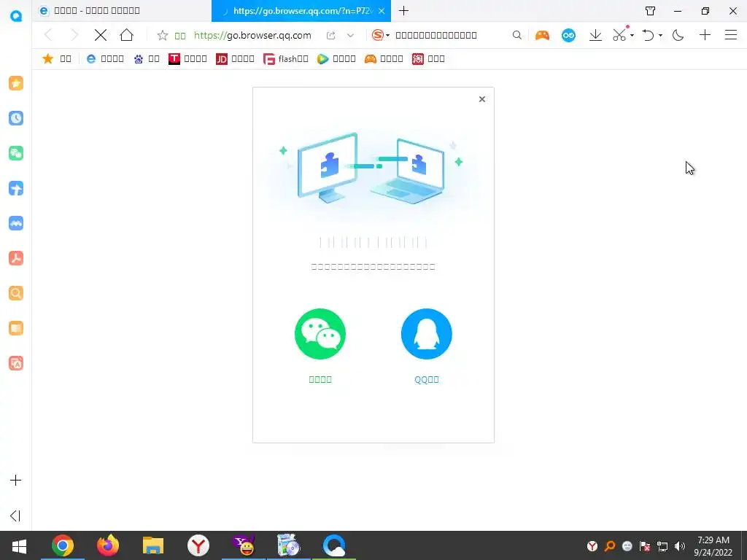Open the hamburger main menu
Screen dimensions: 747x560
(x=731, y=35)
